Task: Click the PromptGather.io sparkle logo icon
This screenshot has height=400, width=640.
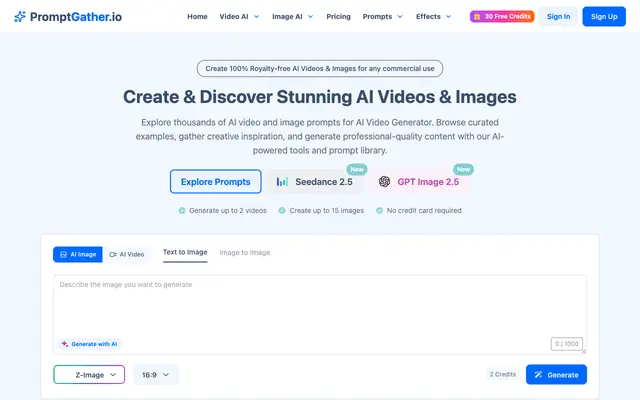Action: (x=20, y=16)
